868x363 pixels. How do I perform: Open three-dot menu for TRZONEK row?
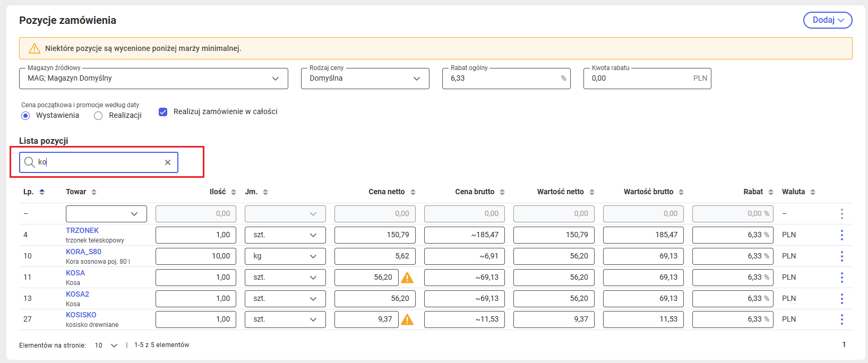pos(841,235)
